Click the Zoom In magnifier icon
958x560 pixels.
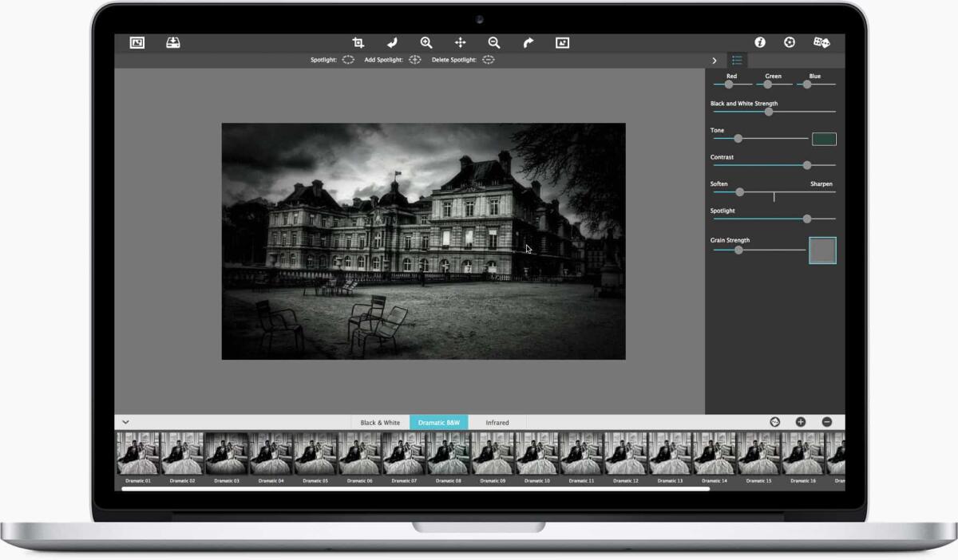tap(427, 42)
